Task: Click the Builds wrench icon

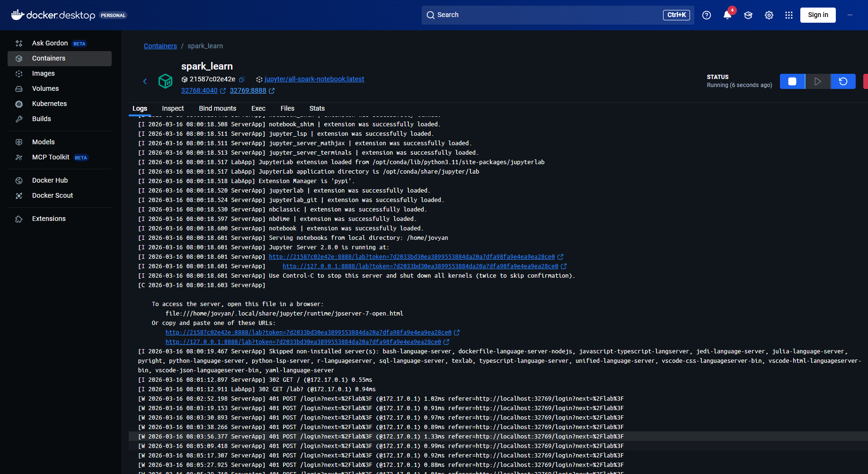Action: (x=19, y=119)
